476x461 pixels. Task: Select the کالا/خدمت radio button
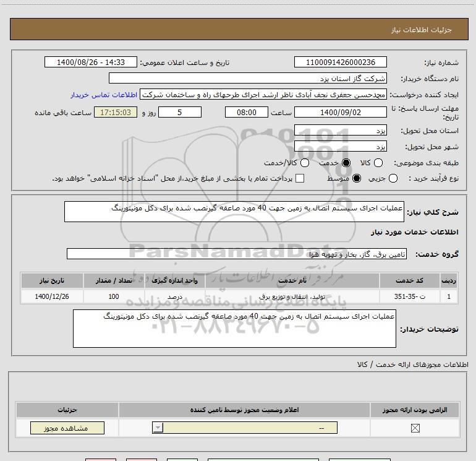(305, 163)
